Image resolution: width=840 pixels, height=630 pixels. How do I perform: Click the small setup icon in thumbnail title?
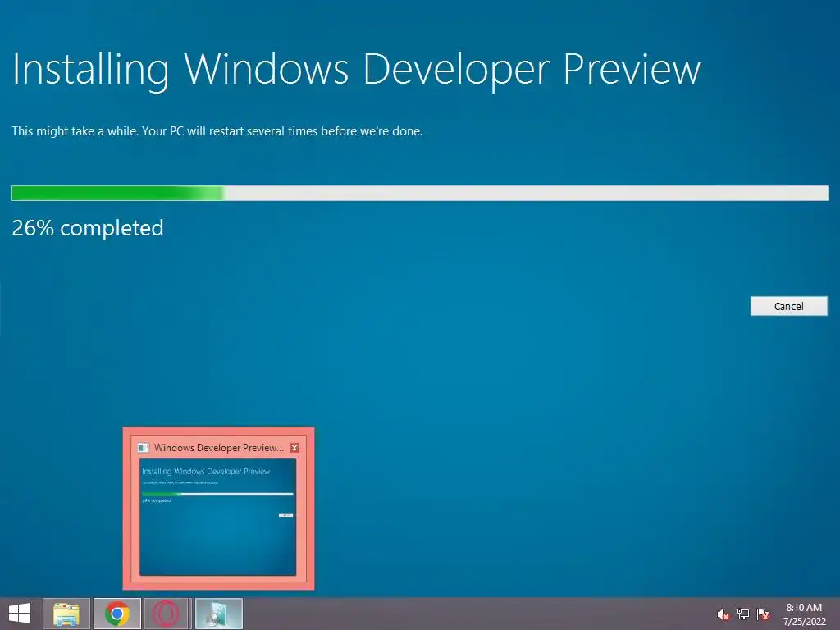(143, 448)
